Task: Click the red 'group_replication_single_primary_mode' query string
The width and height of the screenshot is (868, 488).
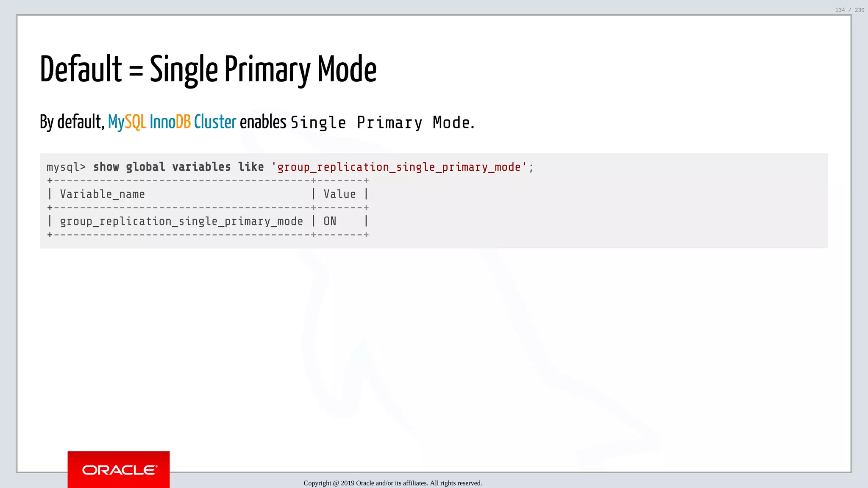Action: tap(399, 167)
